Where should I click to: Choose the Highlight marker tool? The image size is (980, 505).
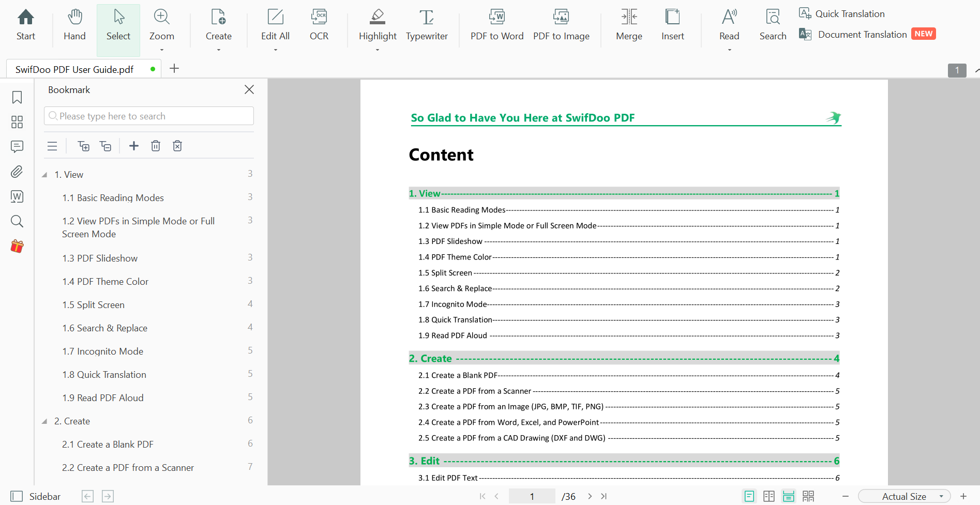378,25
